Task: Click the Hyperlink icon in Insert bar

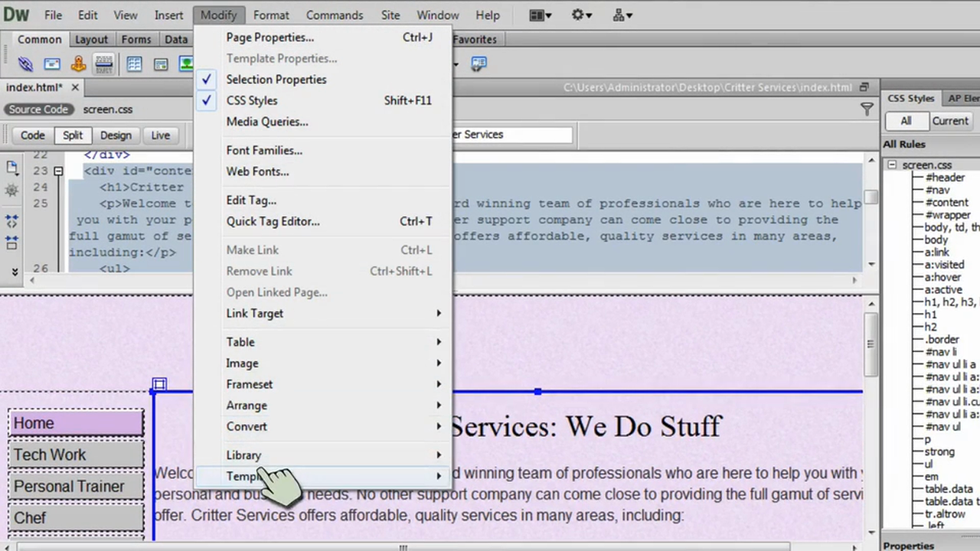Action: tap(25, 64)
